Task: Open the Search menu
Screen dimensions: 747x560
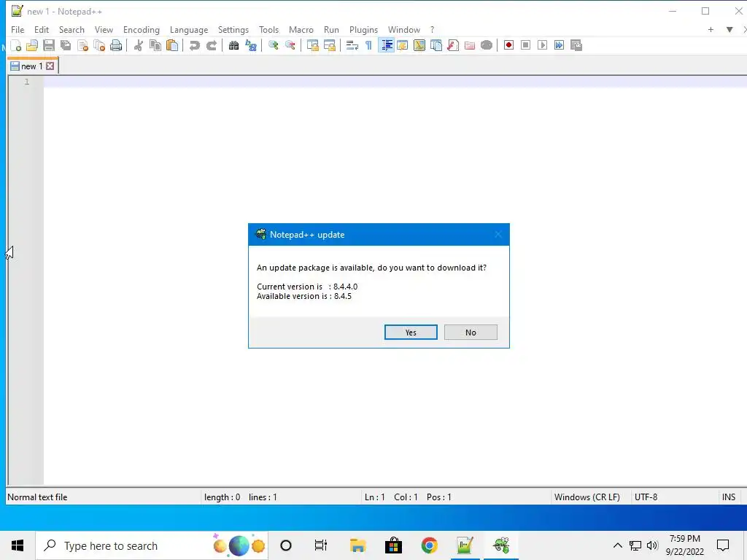Action: (71, 29)
